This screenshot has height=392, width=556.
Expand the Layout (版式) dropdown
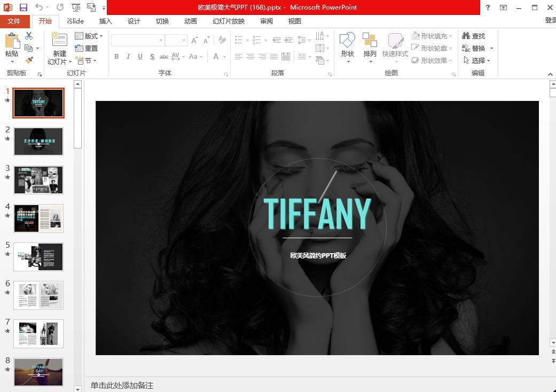[89, 36]
